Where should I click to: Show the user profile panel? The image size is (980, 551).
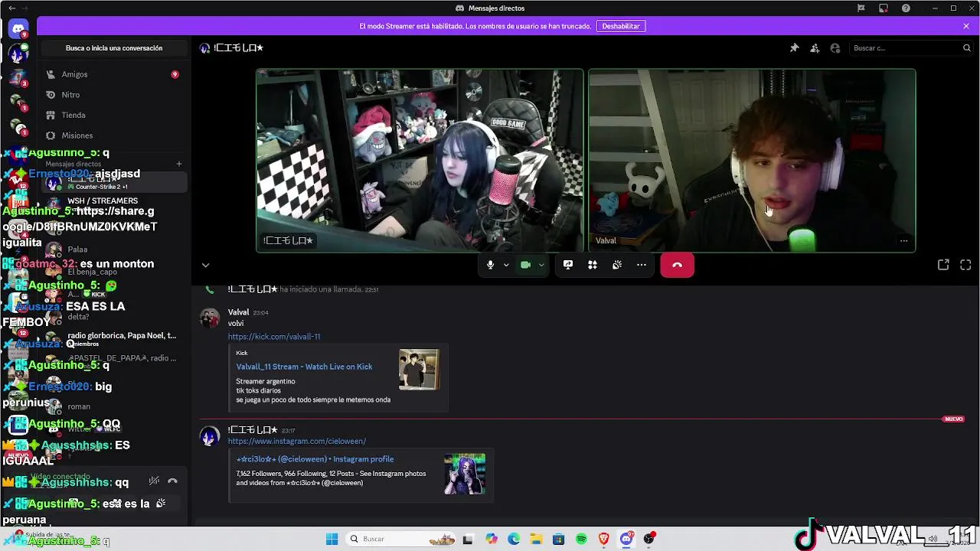click(x=835, y=47)
